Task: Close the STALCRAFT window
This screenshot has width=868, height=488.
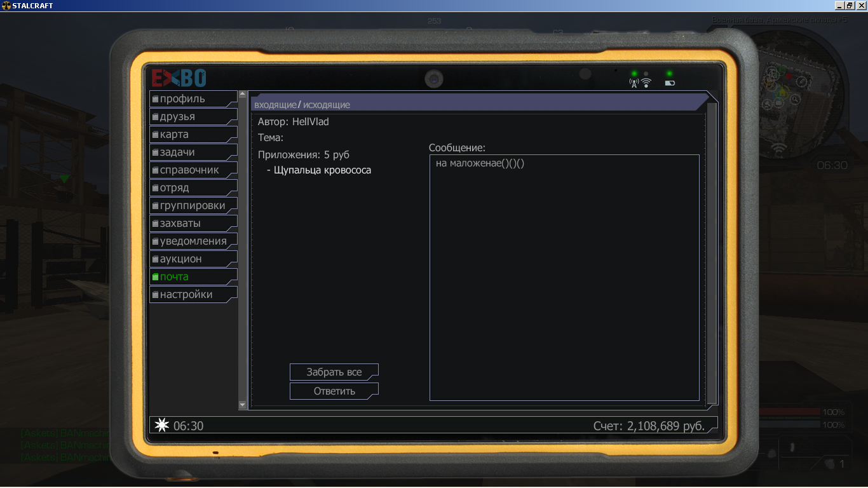Action: (862, 5)
